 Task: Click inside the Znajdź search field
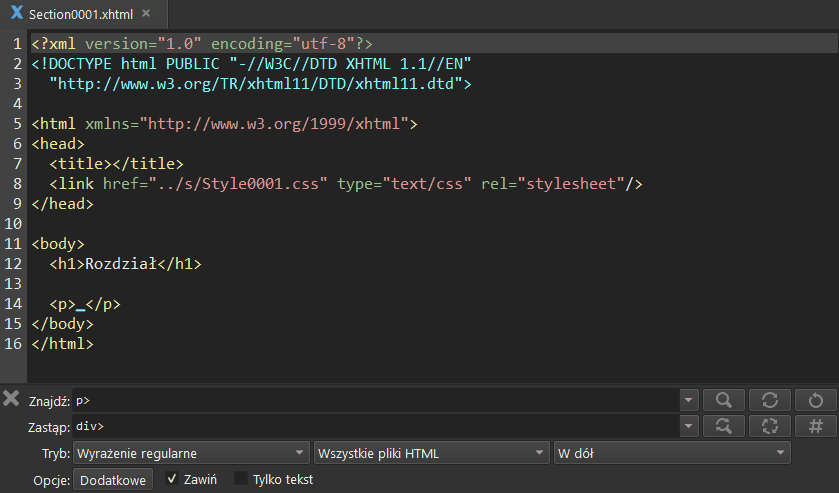(x=375, y=400)
